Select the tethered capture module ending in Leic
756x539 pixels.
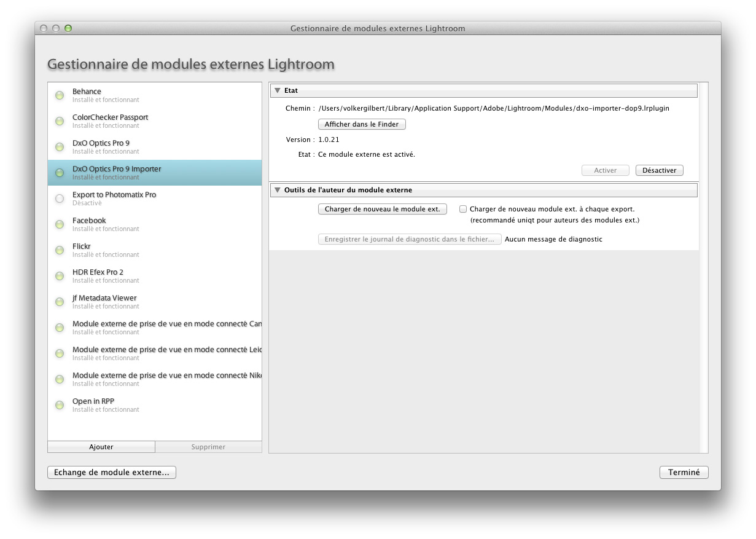click(155, 353)
